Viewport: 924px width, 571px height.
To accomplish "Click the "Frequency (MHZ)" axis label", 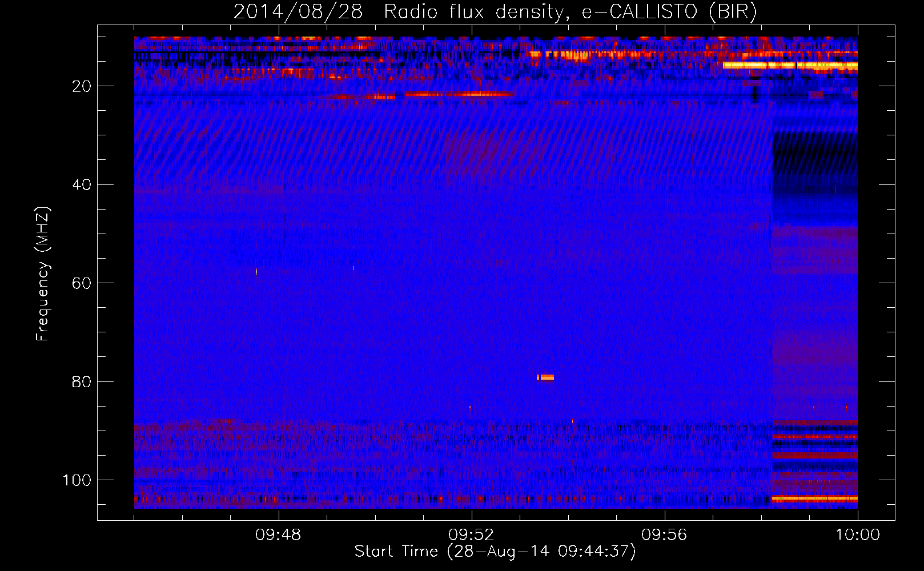I will point(43,274).
